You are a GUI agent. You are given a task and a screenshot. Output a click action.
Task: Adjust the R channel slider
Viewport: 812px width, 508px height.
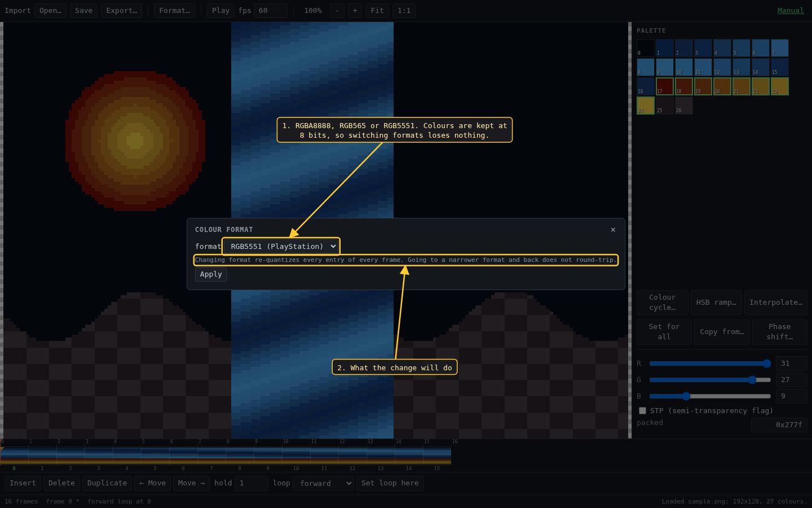[x=710, y=364]
